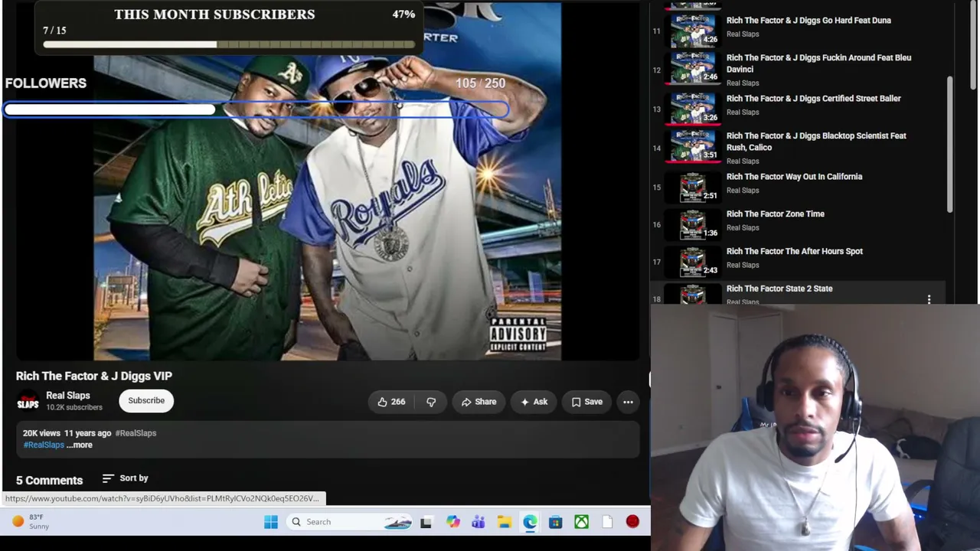Click the Ask button
This screenshot has width=980, height=551.
(534, 402)
